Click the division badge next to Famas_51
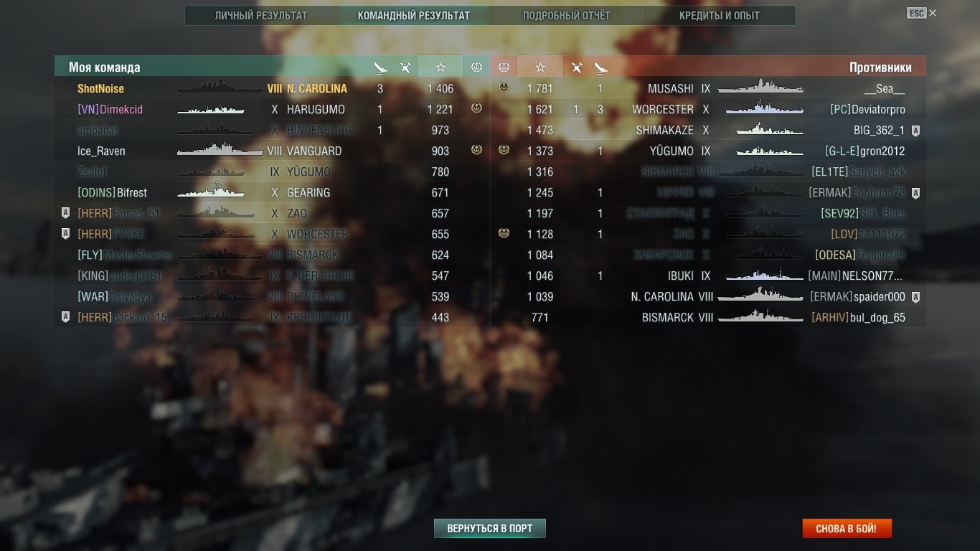Image resolution: width=980 pixels, height=551 pixels. pos(65,213)
